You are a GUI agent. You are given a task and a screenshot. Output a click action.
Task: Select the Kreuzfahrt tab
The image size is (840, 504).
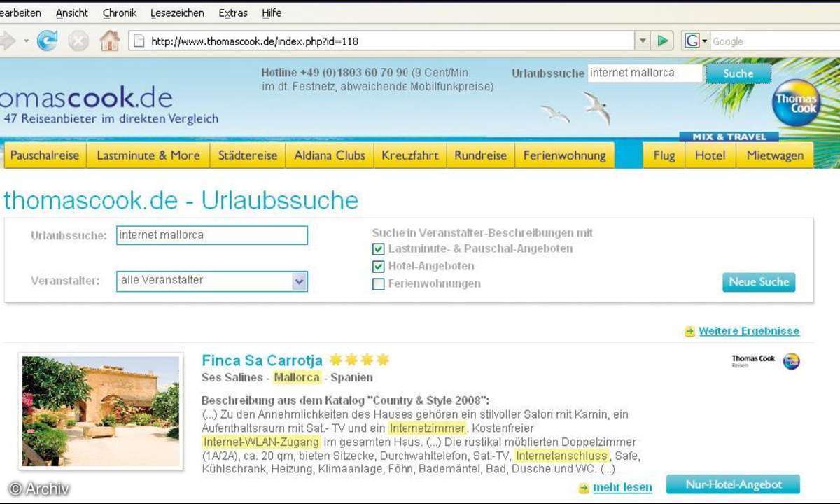(410, 155)
